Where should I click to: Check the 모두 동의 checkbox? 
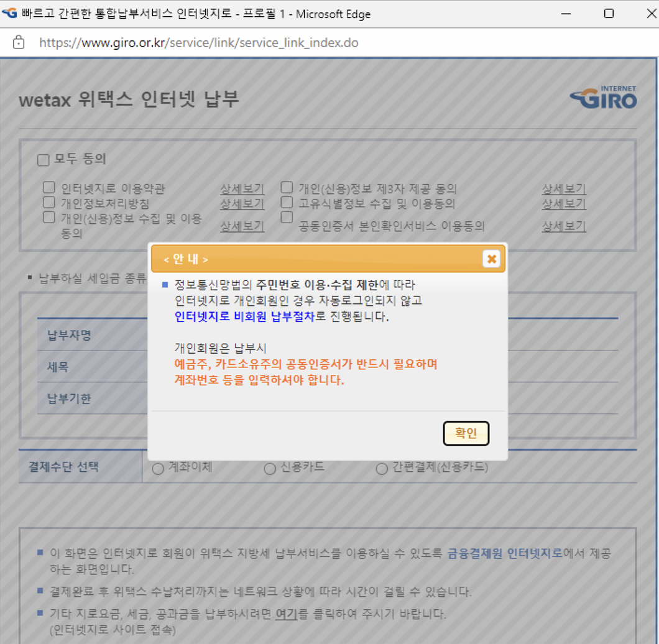[x=44, y=160]
